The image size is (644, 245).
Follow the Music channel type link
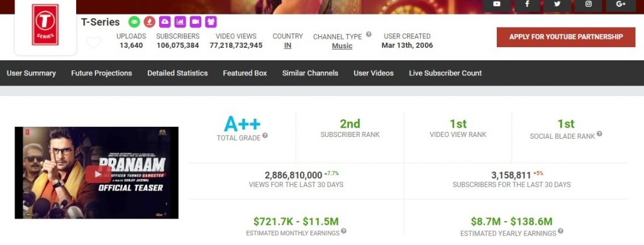(x=342, y=46)
